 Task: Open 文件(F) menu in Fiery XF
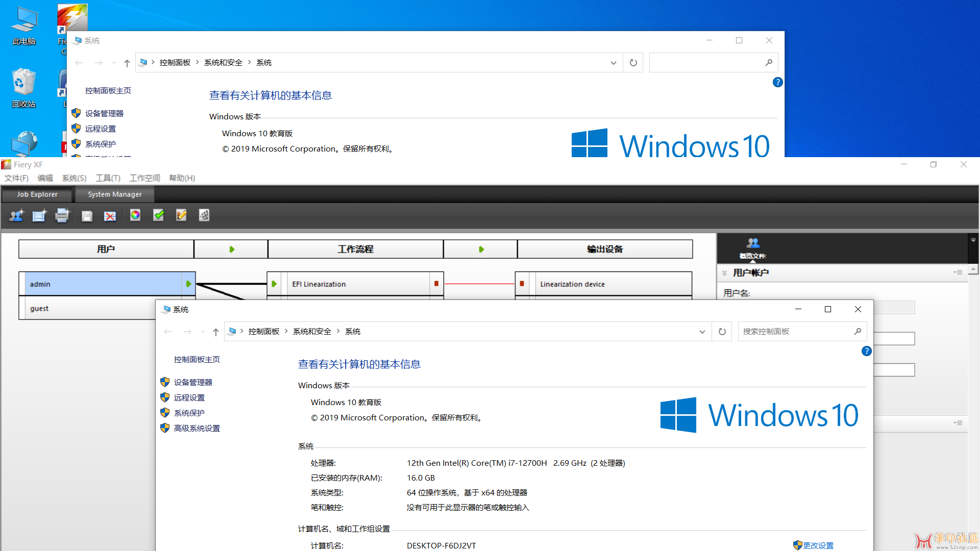click(16, 178)
